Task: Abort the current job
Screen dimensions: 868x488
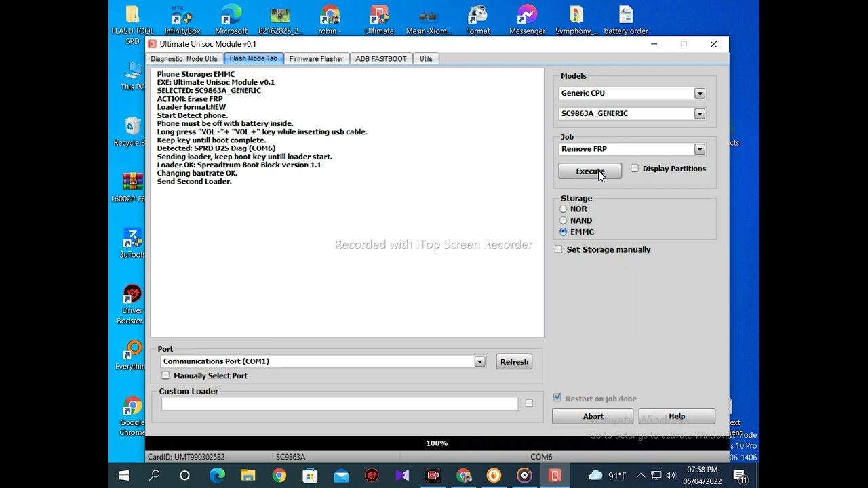Action: 593,416
